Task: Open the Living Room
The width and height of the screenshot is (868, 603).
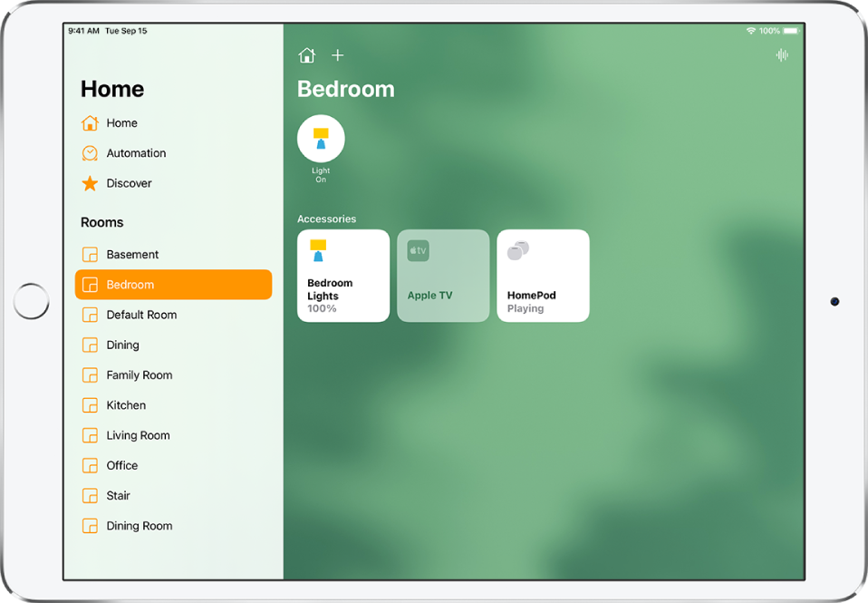Action: coord(173,435)
